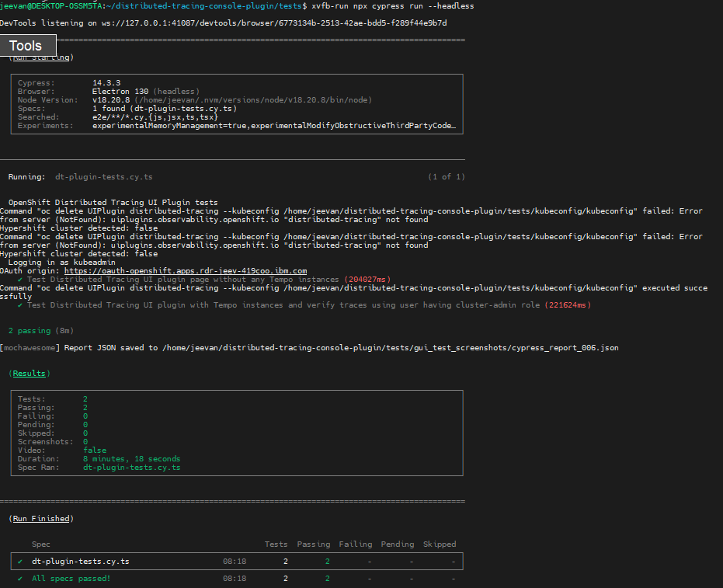Click the Screenshots count 0 value

pyautogui.click(x=85, y=442)
